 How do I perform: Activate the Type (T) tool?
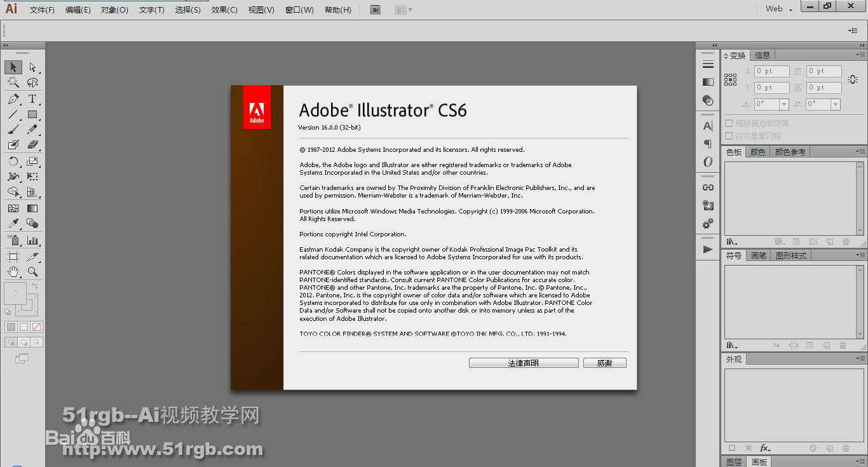point(32,99)
